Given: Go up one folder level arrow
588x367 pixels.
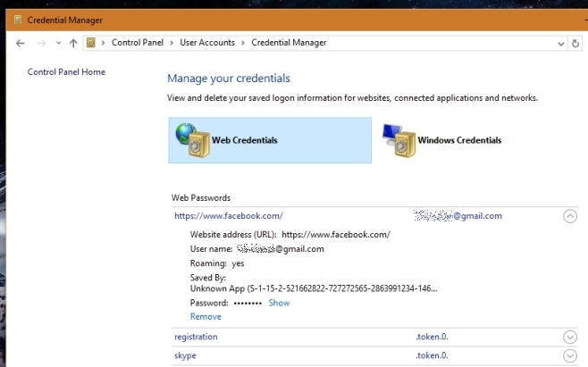Looking at the screenshot, I should [72, 43].
